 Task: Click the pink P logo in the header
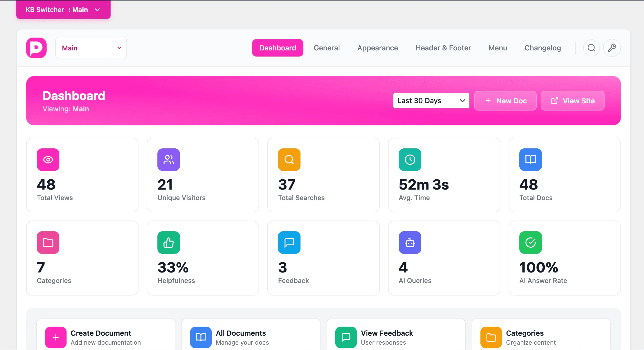point(36,48)
